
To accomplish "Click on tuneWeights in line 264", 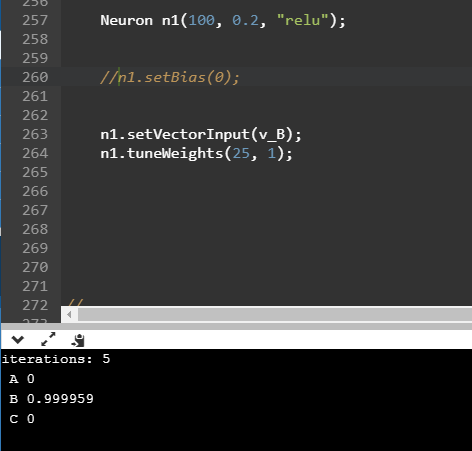I will click(175, 154).
